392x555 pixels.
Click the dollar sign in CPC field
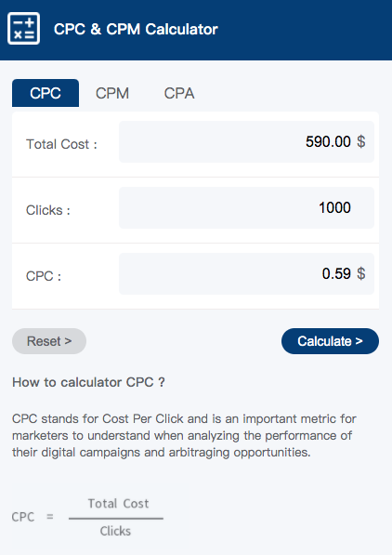coord(360,273)
